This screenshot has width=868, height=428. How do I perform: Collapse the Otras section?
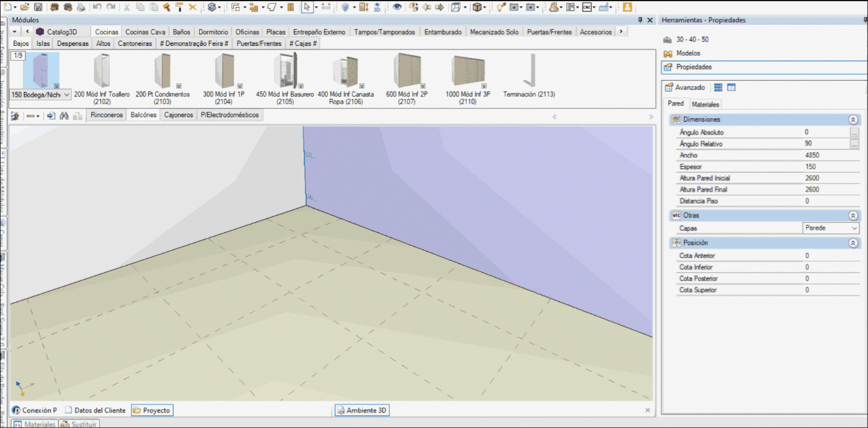853,215
